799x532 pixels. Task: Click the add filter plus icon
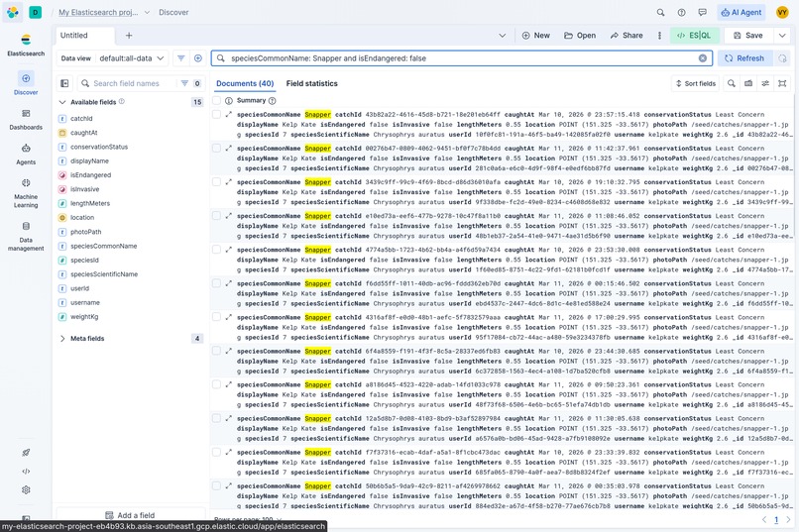(198, 58)
